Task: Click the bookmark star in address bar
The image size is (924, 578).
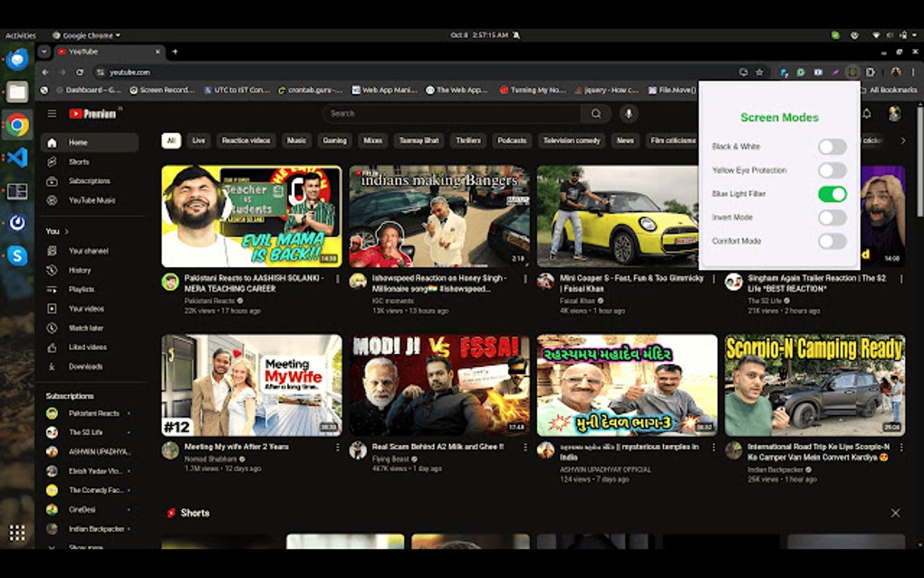Action: click(760, 72)
